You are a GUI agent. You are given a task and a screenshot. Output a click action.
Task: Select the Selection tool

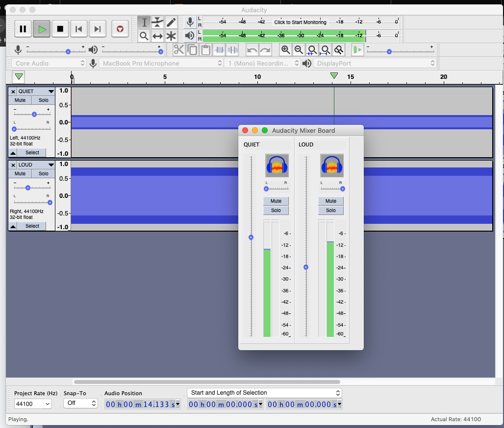pos(144,22)
